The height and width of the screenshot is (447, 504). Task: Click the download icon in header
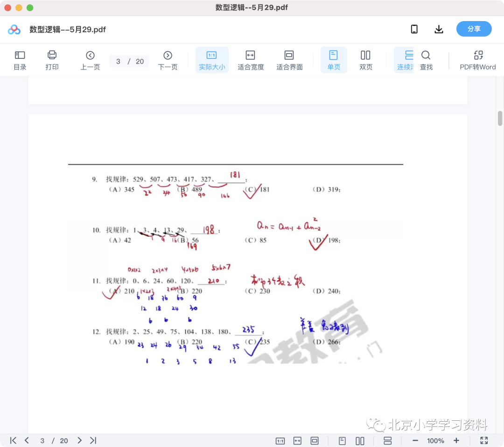click(439, 29)
